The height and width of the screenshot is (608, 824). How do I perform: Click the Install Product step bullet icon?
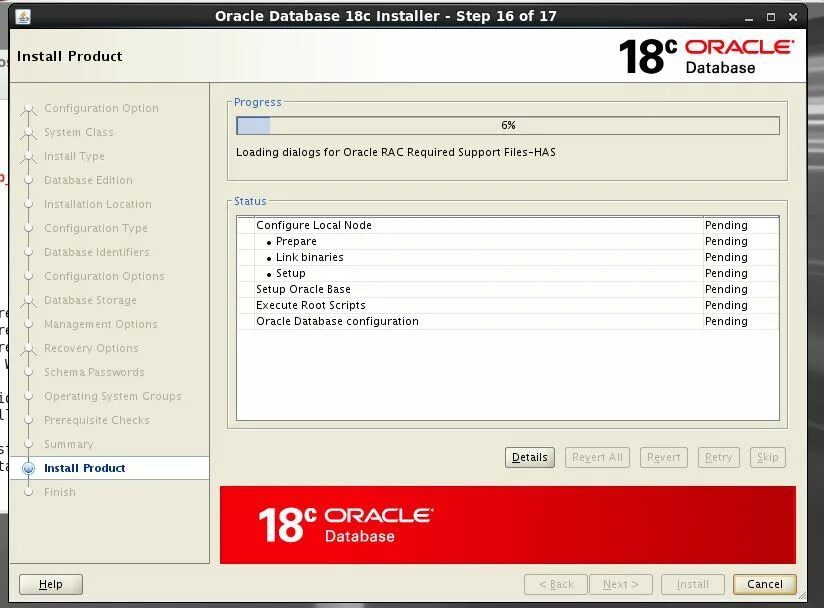29,468
